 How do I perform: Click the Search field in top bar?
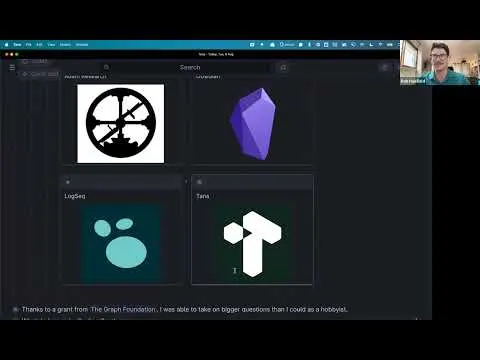(190, 67)
